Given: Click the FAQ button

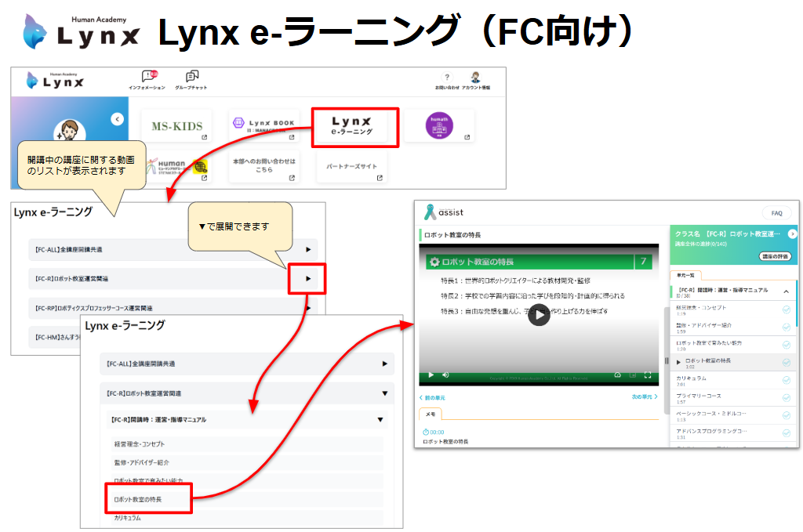Looking at the screenshot, I should click(x=776, y=213).
